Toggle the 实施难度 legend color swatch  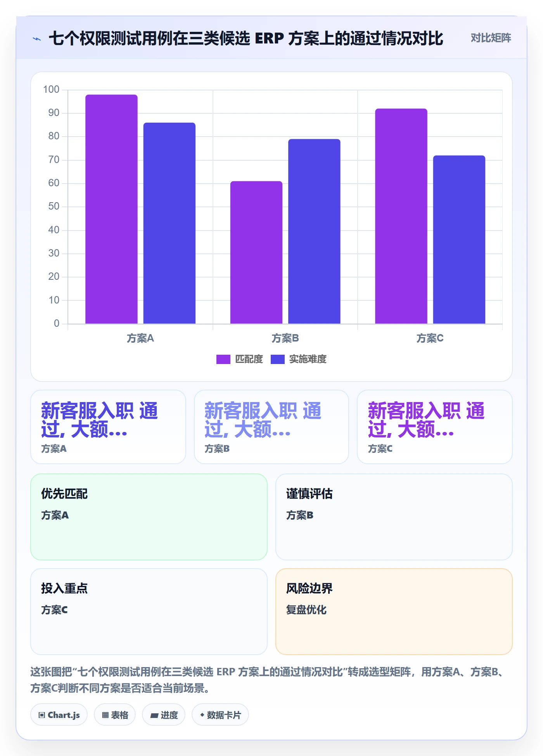[x=277, y=359]
